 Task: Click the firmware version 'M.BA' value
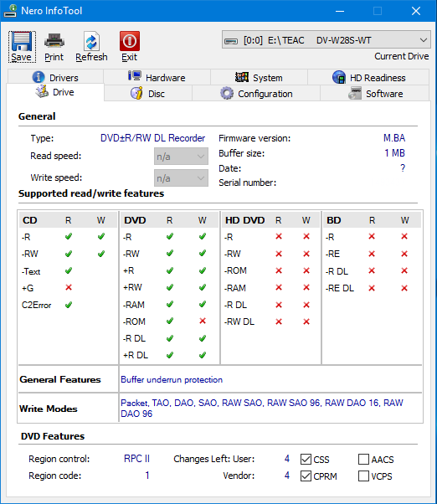[x=394, y=138]
